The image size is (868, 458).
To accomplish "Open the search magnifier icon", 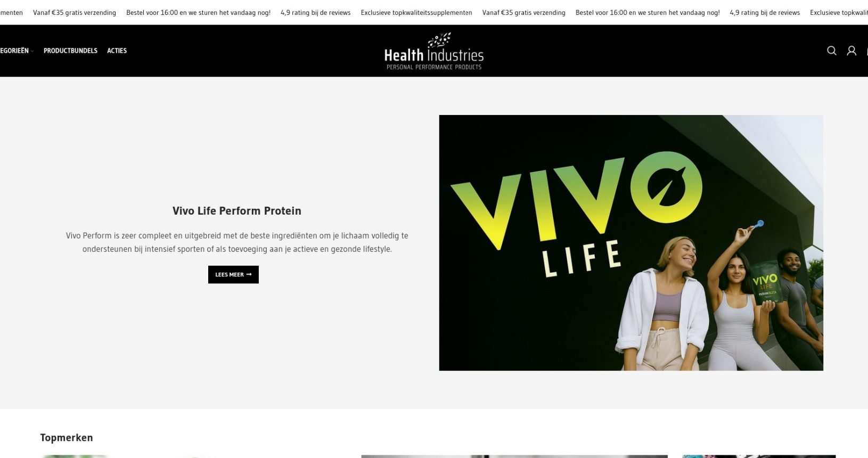I will [831, 51].
